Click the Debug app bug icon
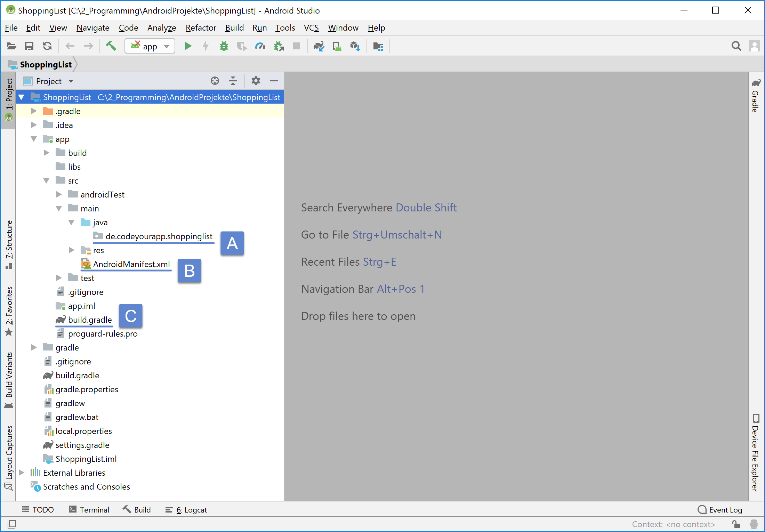 pos(224,46)
